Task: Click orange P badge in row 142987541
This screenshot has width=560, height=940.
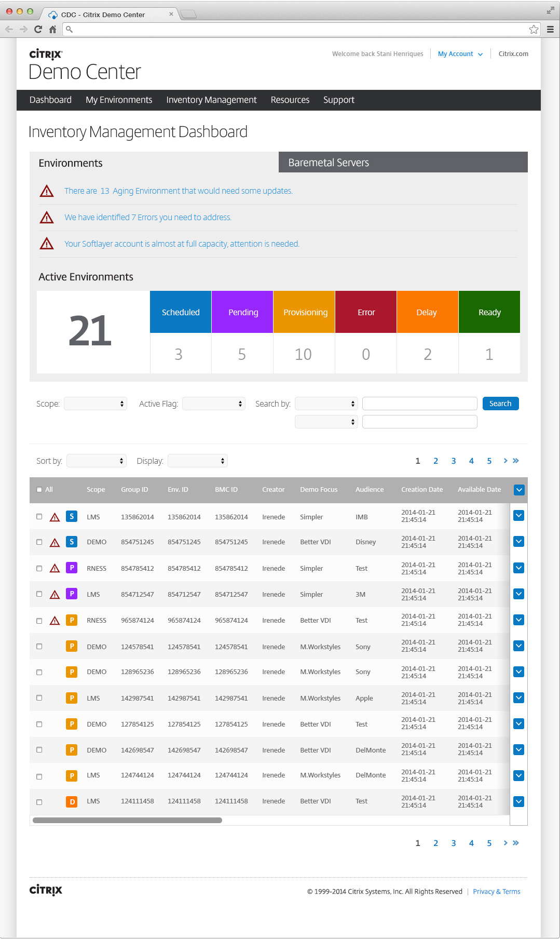Action: [x=72, y=698]
